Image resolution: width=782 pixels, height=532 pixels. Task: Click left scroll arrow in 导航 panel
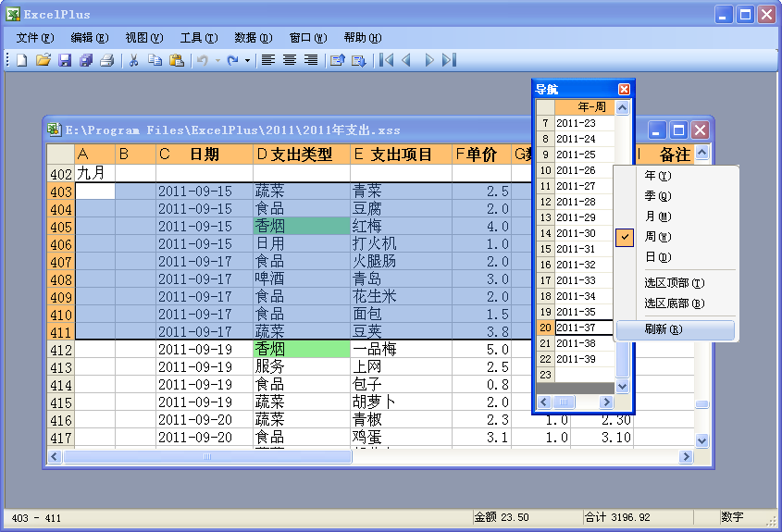click(x=544, y=402)
